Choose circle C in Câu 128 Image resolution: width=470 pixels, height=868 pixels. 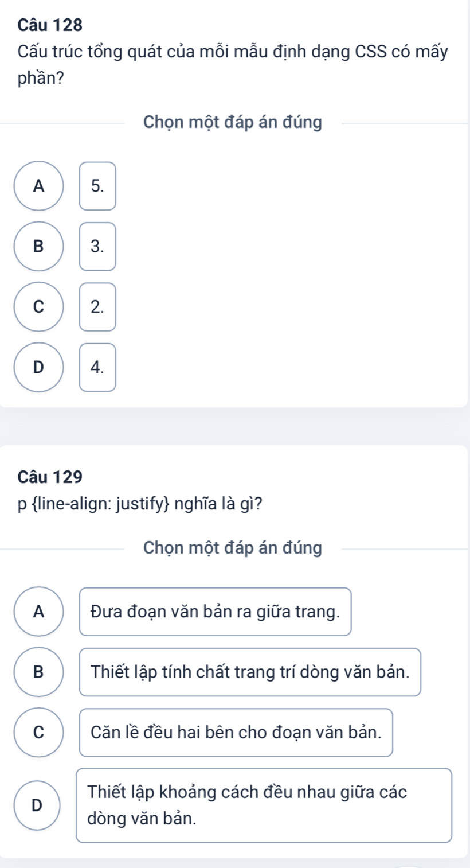click(38, 307)
